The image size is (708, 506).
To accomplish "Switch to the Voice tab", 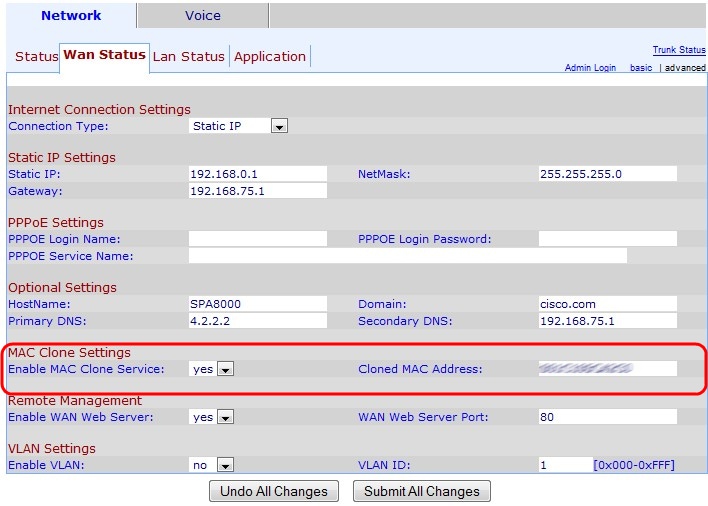I will pyautogui.click(x=203, y=15).
